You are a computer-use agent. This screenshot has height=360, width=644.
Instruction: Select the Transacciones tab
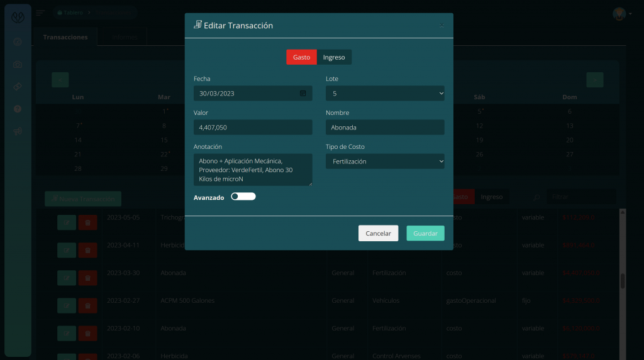pyautogui.click(x=65, y=37)
